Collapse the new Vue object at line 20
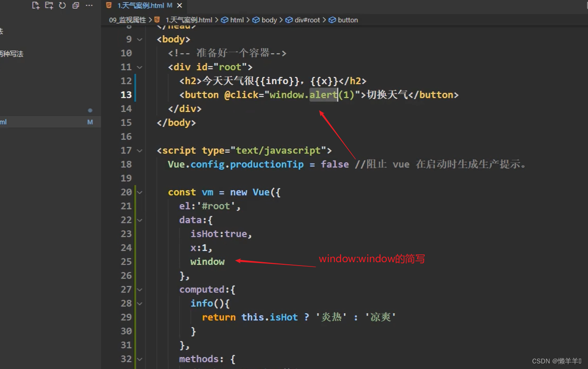 pyautogui.click(x=140, y=192)
